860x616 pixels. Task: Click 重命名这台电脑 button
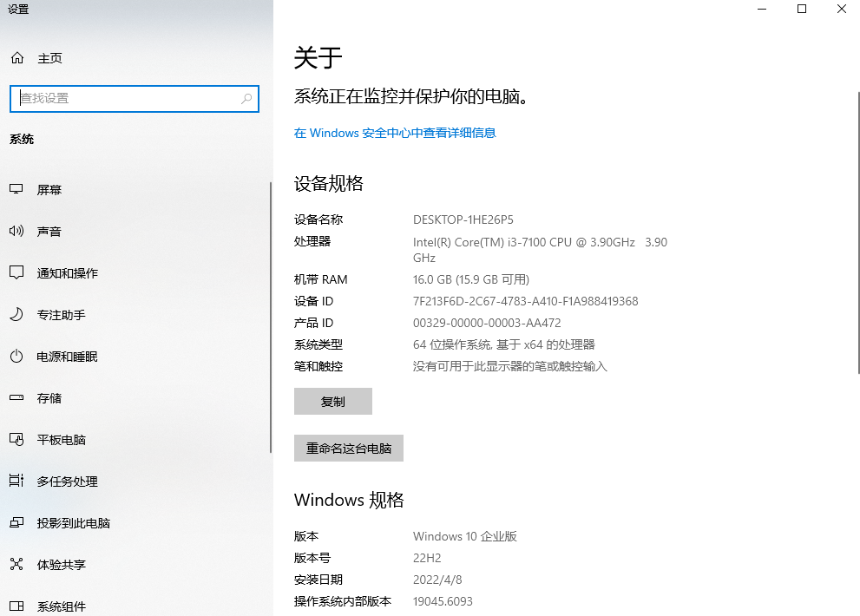tap(349, 449)
